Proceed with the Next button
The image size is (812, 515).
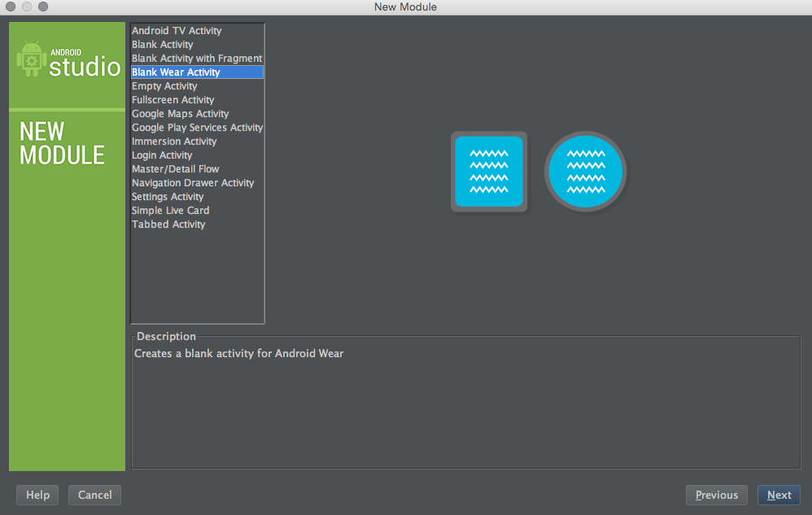pos(779,495)
